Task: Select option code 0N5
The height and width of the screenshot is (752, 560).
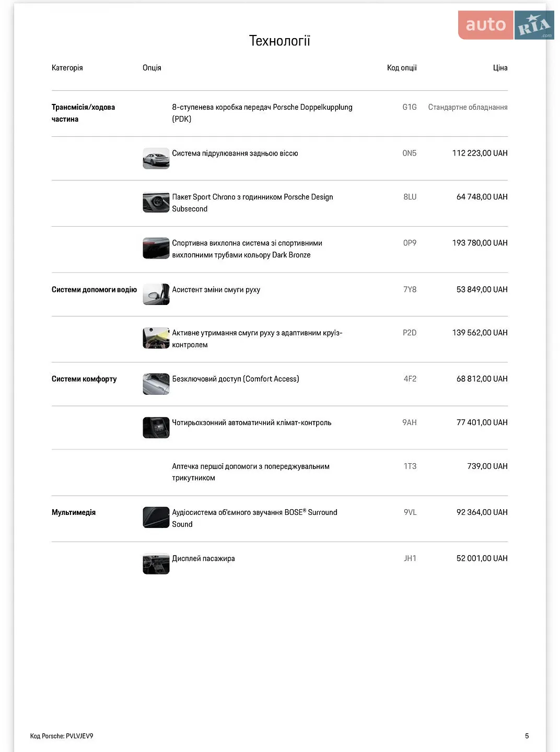Action: point(410,154)
